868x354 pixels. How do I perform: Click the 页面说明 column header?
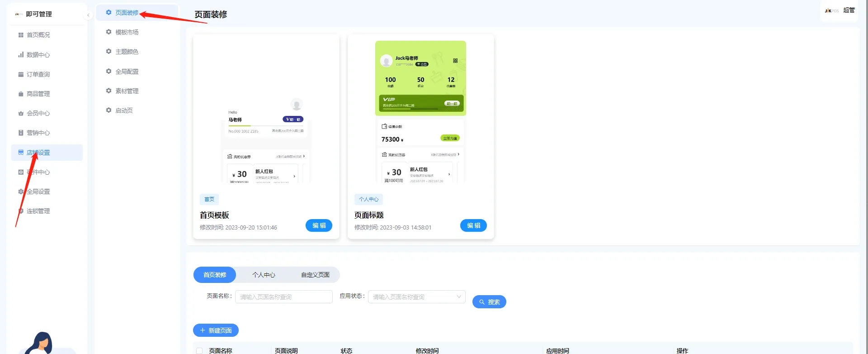286,351
